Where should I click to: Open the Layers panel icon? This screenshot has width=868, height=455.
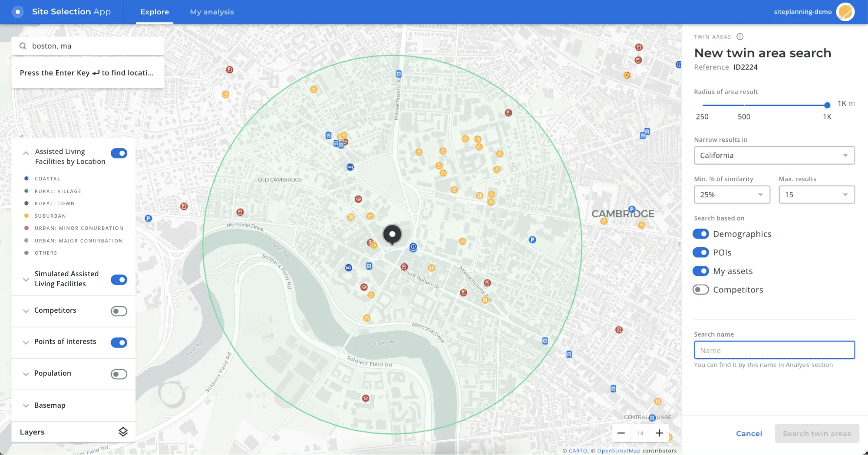click(123, 432)
